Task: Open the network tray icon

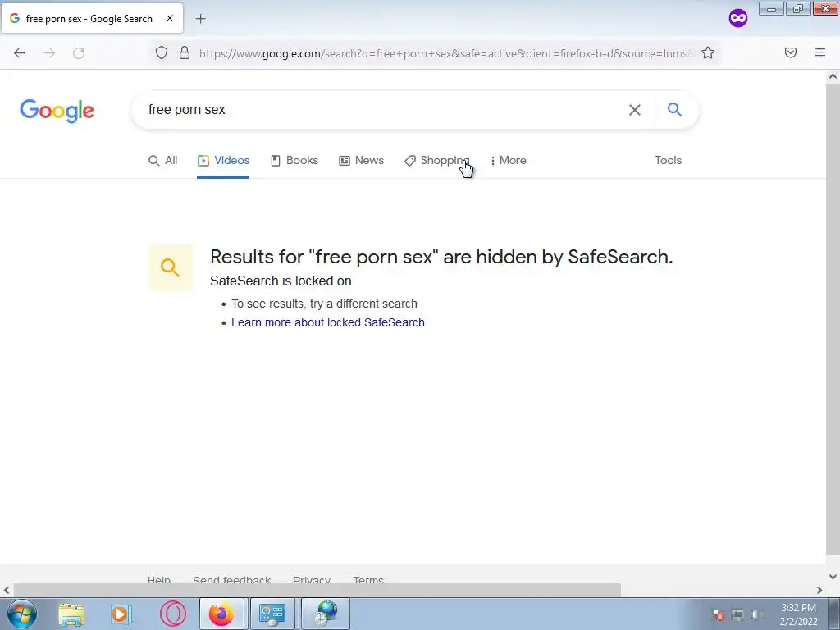Action: click(x=737, y=615)
